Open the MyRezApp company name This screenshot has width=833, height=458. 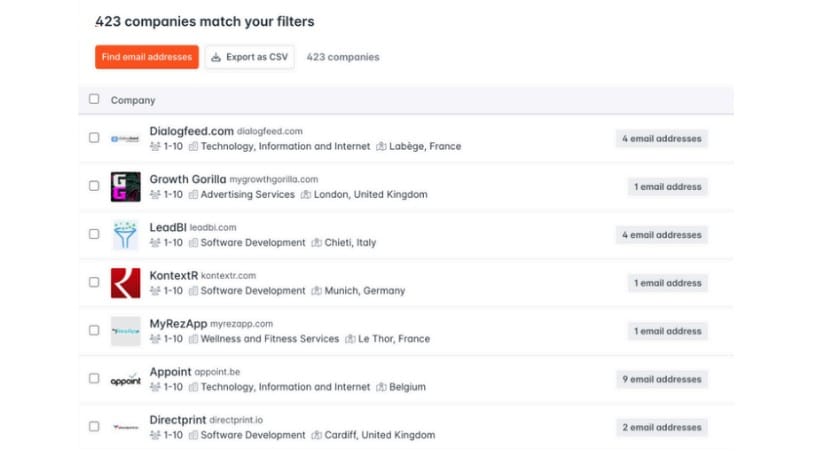pyautogui.click(x=178, y=324)
